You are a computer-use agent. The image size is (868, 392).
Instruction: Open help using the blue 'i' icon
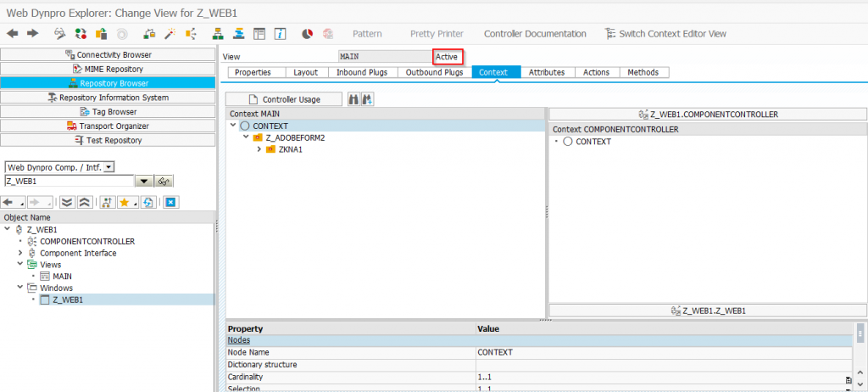[281, 34]
